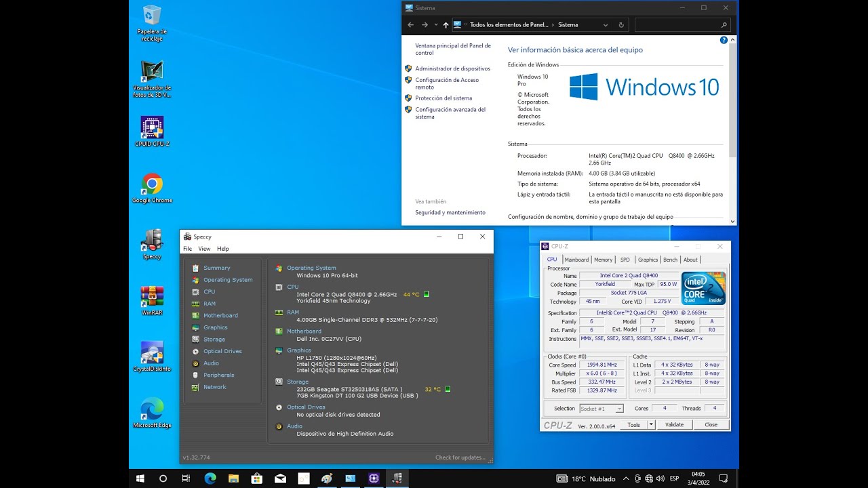868x488 pixels.
Task: Click the Tools button in CPU-Z
Action: pyautogui.click(x=633, y=425)
